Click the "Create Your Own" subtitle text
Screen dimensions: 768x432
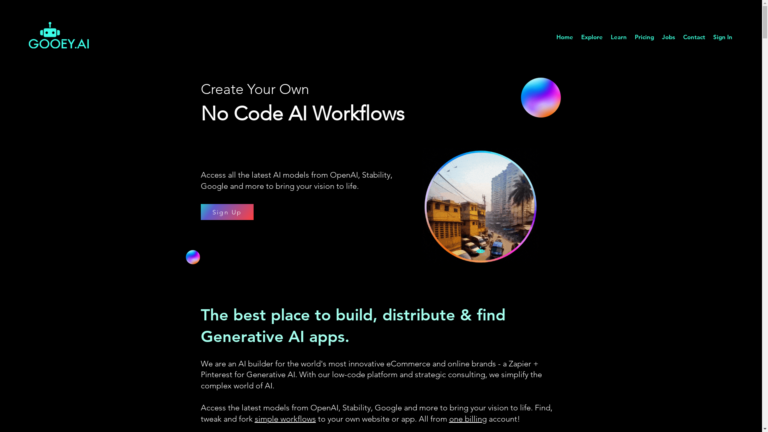(254, 89)
